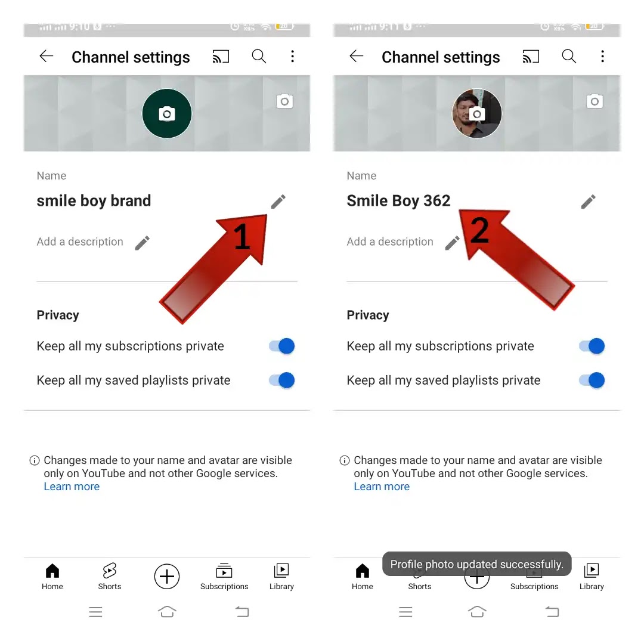
Task: Change the green avatar camera profile picture
Action: 167,113
